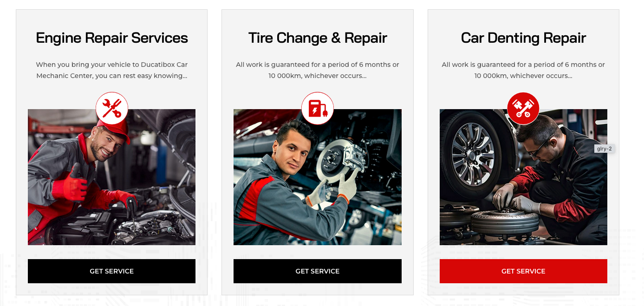Select the guarantee text under Car Denting

pos(523,70)
